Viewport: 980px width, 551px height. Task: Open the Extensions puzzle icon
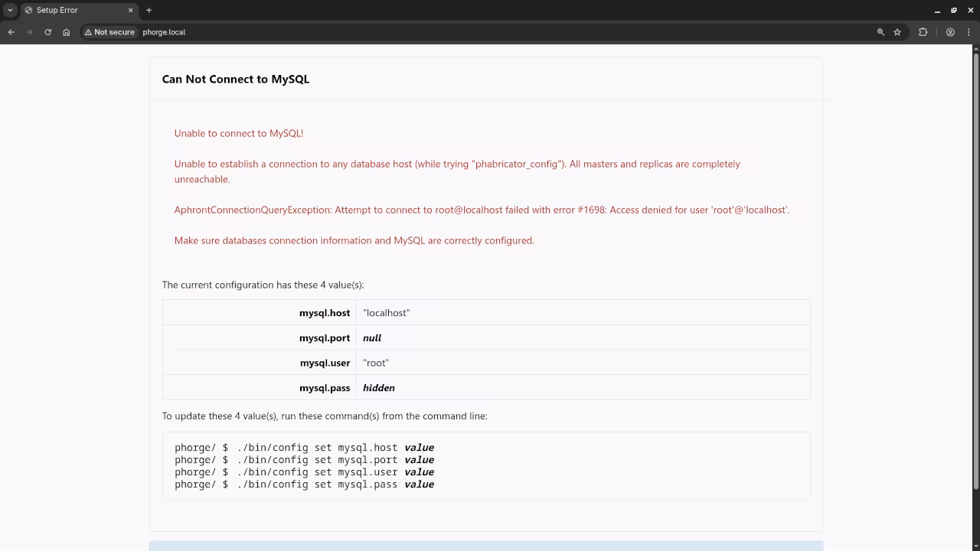[923, 32]
